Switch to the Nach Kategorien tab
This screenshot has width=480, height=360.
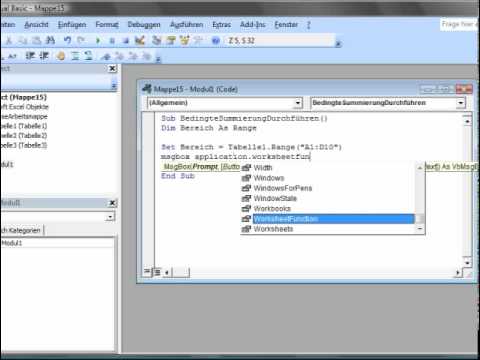click(21, 230)
